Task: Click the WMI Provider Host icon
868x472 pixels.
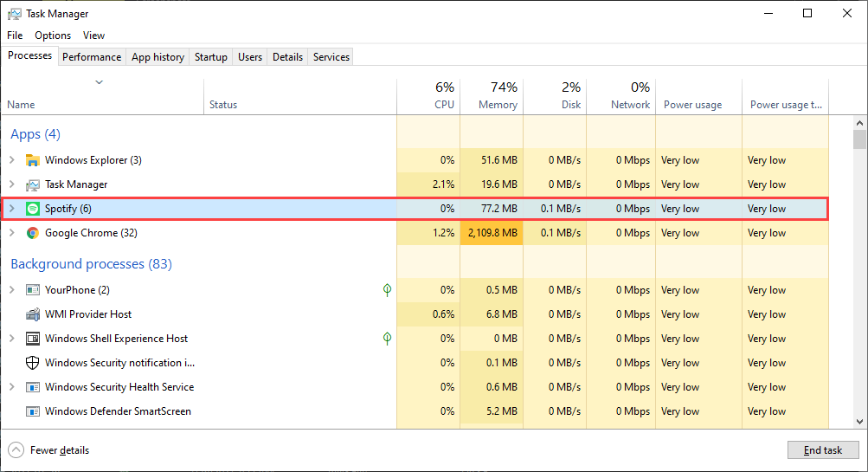Action: tap(33, 314)
